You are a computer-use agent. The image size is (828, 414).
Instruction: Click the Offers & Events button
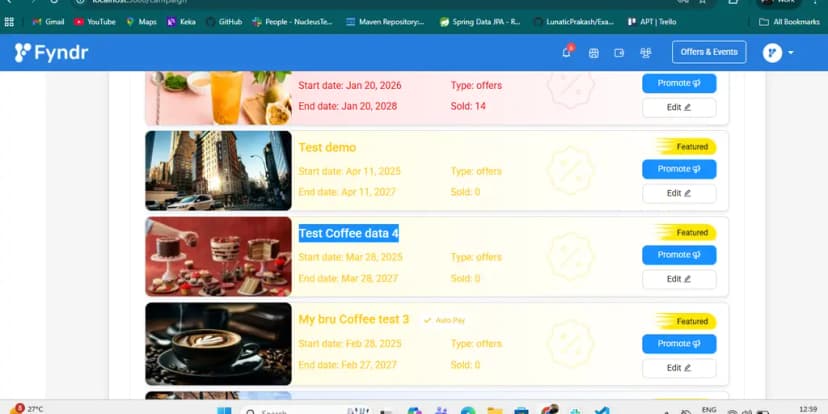point(709,52)
